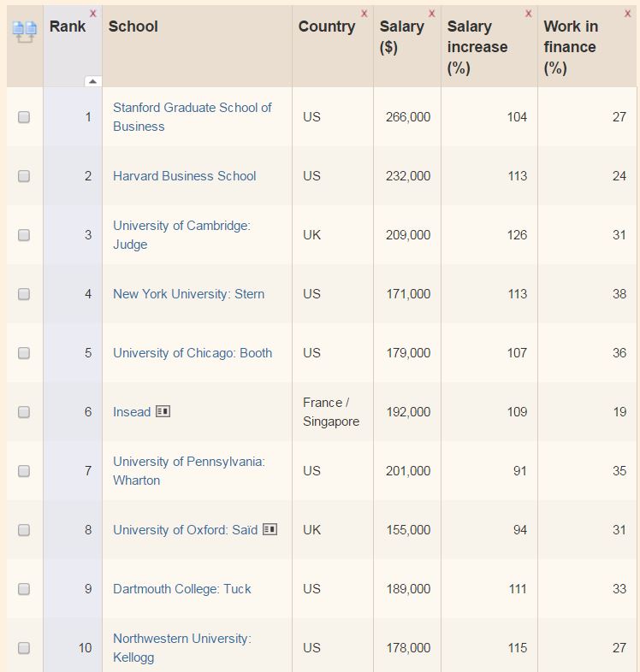Click the 201,000 salary value
Image resolution: width=640 pixels, height=672 pixels.
click(x=408, y=471)
